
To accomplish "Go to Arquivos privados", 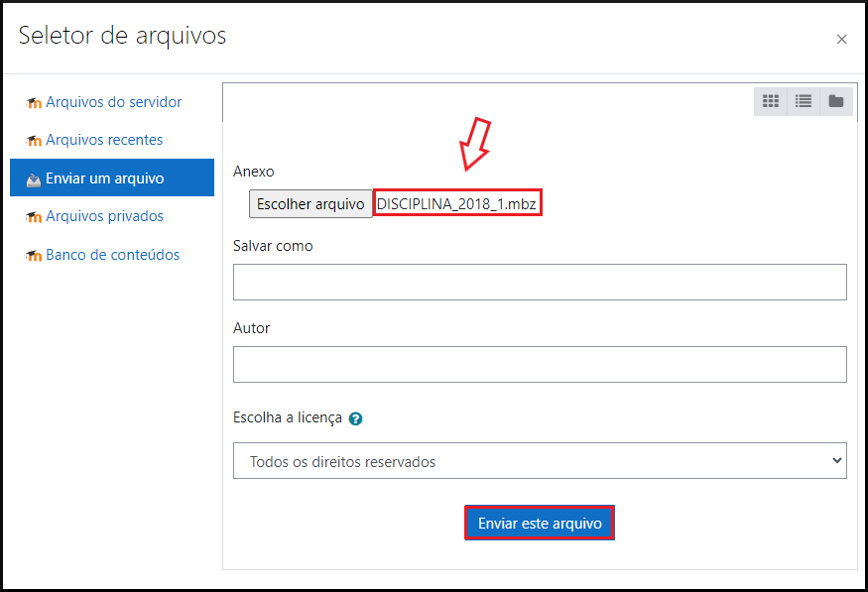I will pyautogui.click(x=104, y=216).
